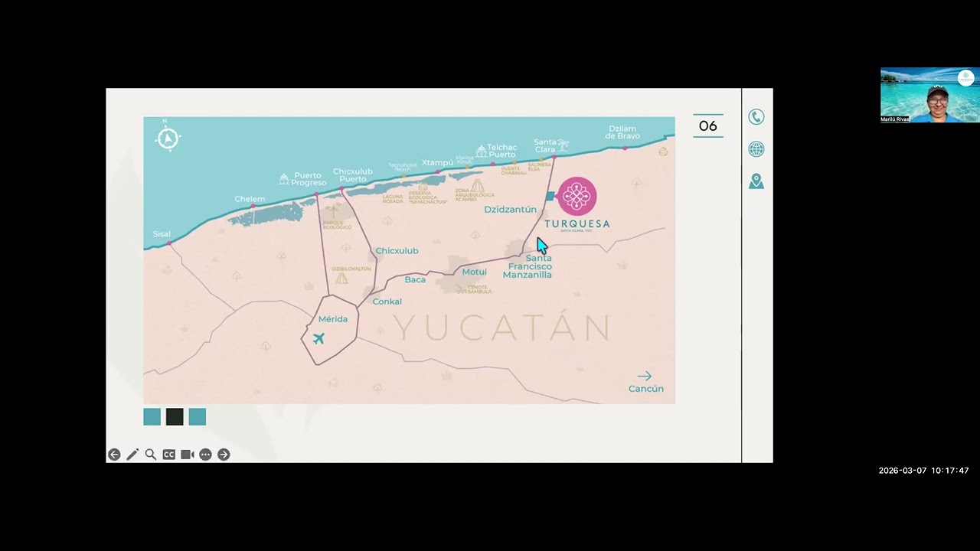
Task: Click the Dzibilchaltun label
Action: (x=351, y=269)
